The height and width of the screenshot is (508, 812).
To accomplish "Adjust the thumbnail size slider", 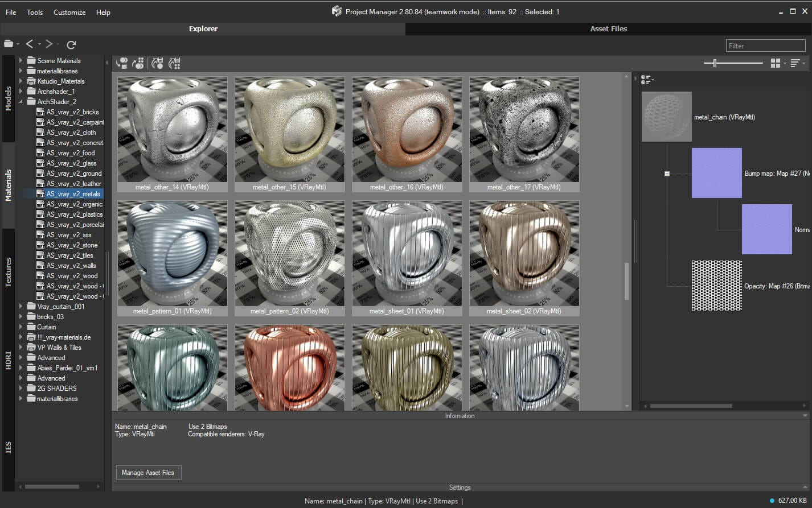I will [x=715, y=63].
